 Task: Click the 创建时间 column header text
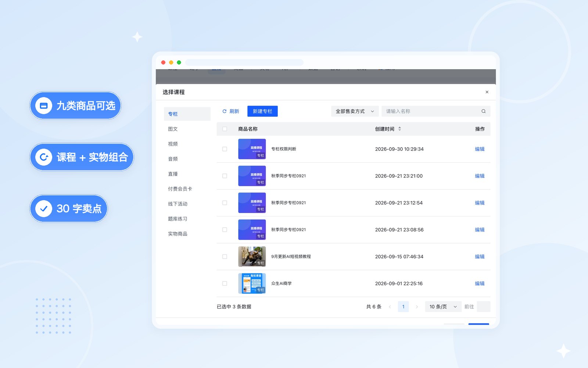[x=384, y=129]
